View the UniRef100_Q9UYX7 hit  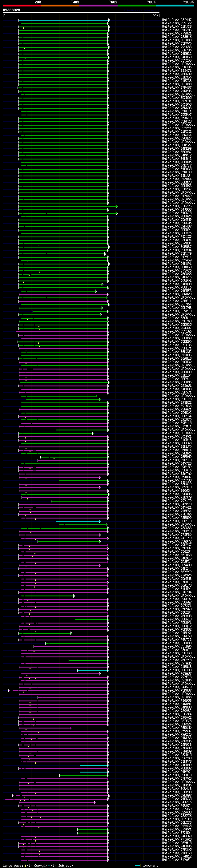177,545
